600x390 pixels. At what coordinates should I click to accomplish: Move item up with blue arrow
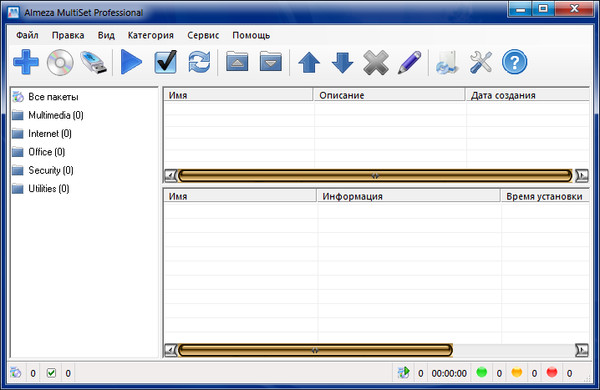[309, 62]
